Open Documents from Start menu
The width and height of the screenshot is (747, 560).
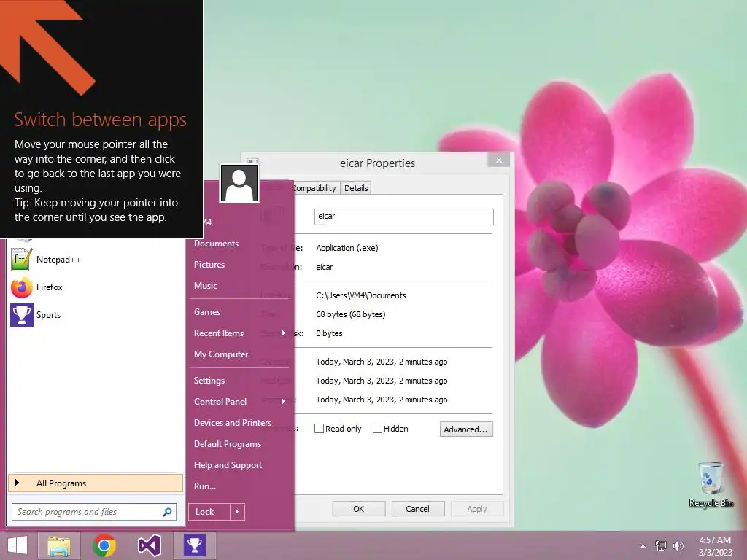click(x=216, y=244)
